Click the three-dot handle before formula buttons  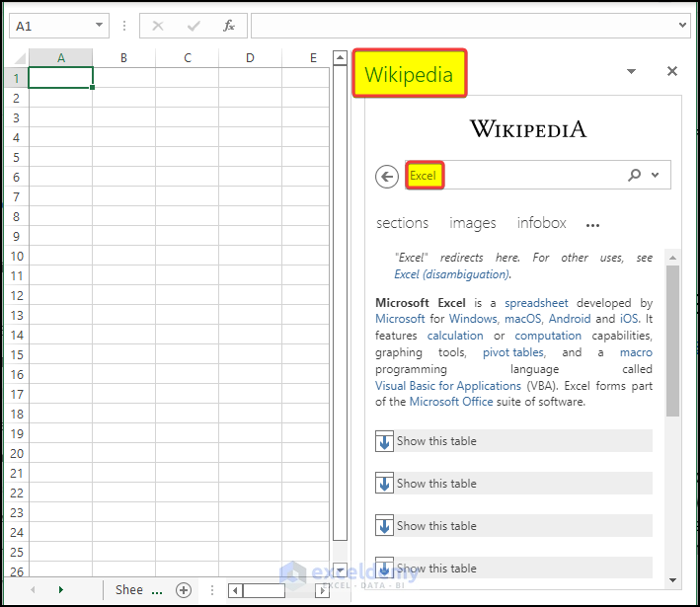(124, 26)
